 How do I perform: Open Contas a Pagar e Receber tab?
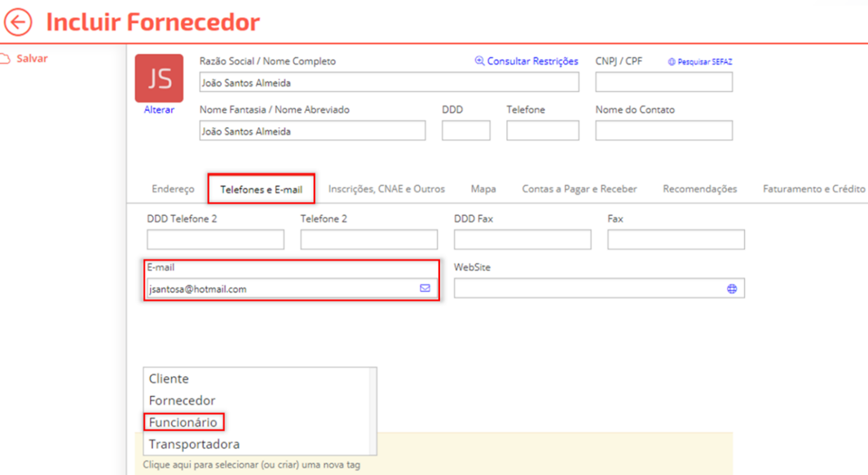(x=579, y=189)
